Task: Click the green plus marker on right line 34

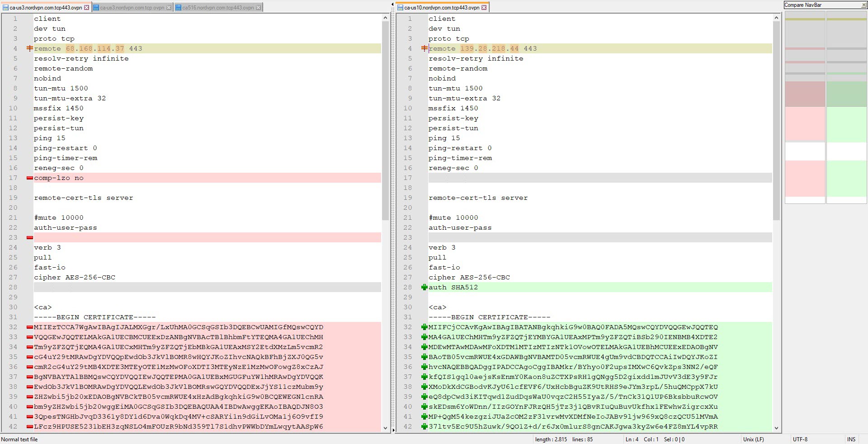Action: 425,347
